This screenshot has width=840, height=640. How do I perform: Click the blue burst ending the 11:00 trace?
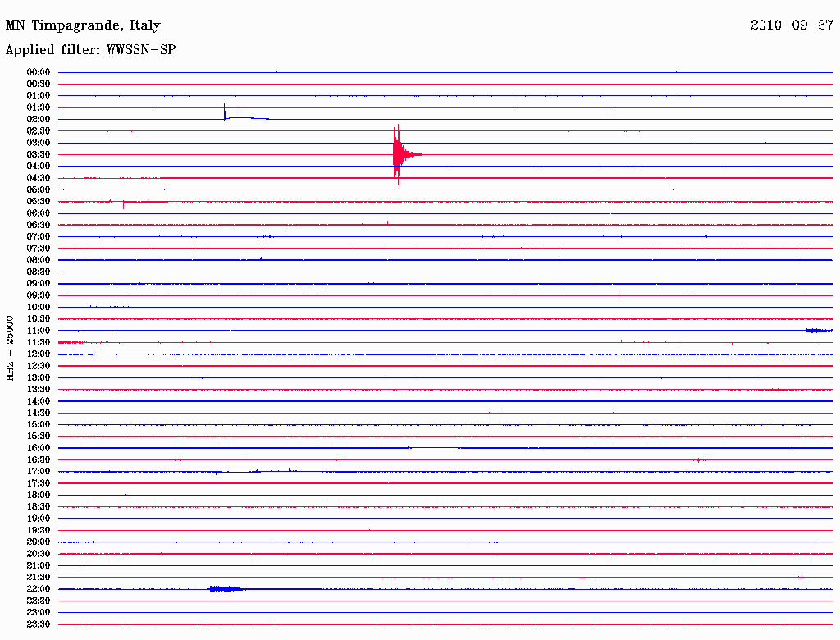point(819,331)
